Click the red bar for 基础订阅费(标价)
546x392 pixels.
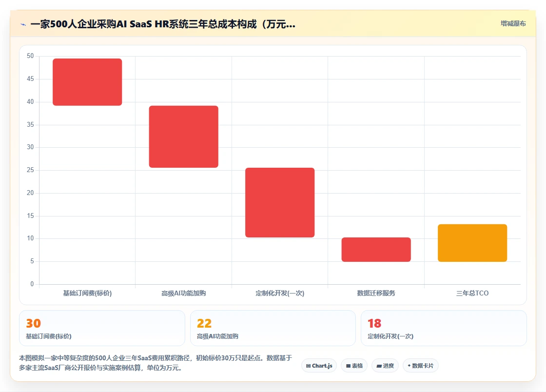click(87, 82)
